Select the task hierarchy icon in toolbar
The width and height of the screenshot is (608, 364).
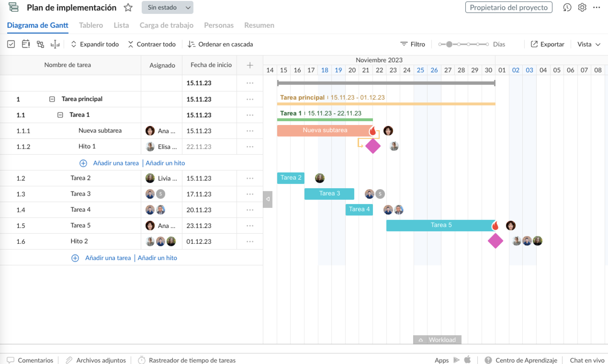(x=40, y=44)
